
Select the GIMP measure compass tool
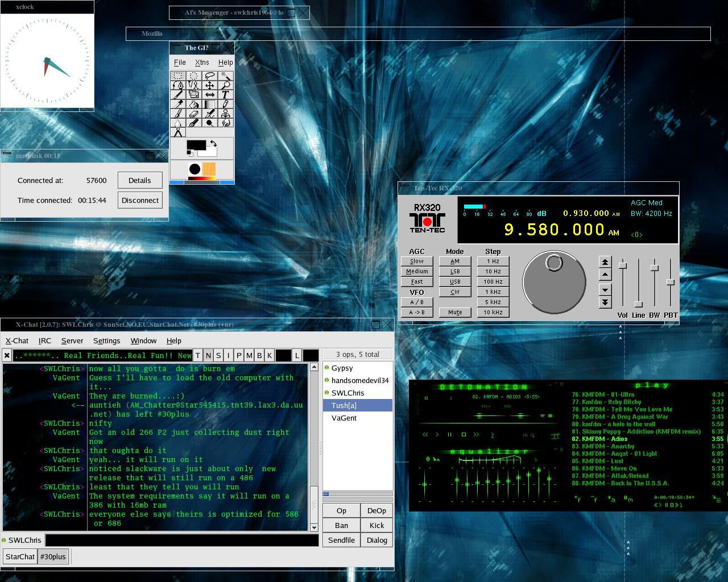178,132
